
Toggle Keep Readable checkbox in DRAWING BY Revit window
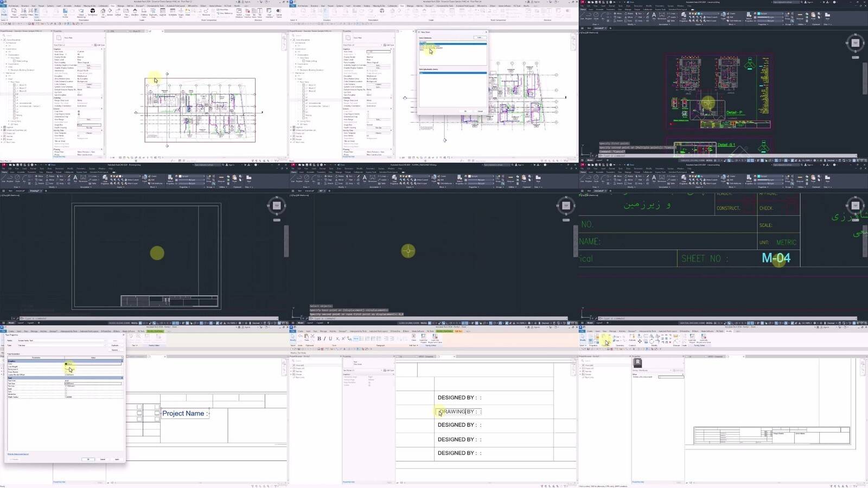click(369, 382)
